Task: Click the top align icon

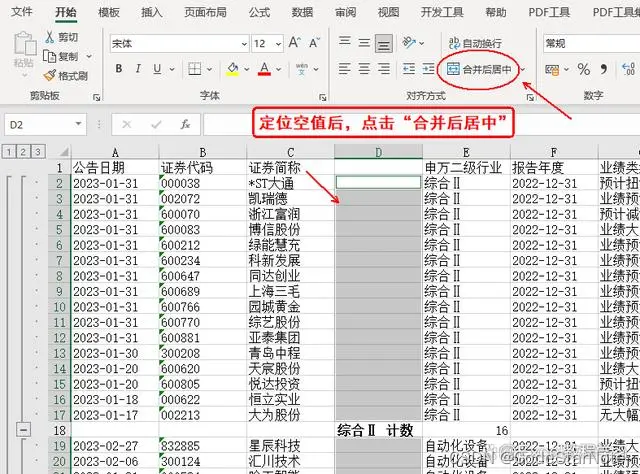Action: point(345,41)
